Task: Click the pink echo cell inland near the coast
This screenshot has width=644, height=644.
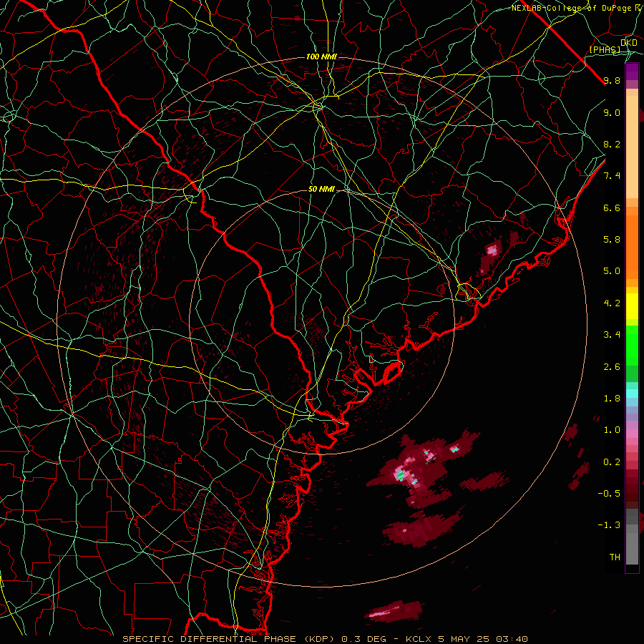Action: [x=492, y=250]
